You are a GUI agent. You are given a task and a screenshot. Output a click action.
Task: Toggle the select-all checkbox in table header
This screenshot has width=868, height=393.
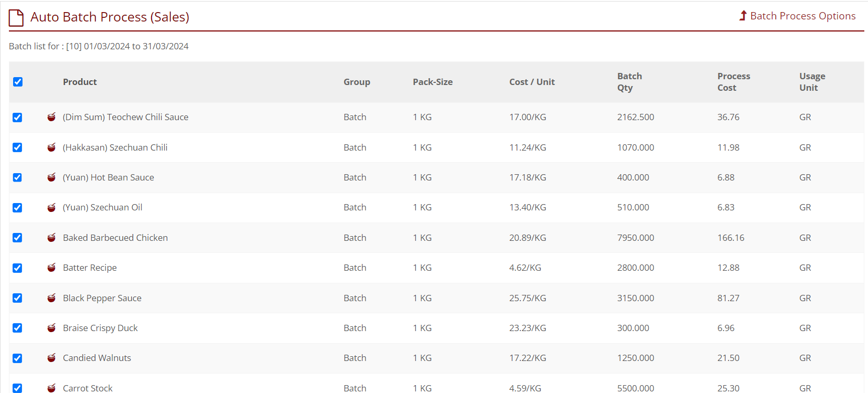click(18, 82)
